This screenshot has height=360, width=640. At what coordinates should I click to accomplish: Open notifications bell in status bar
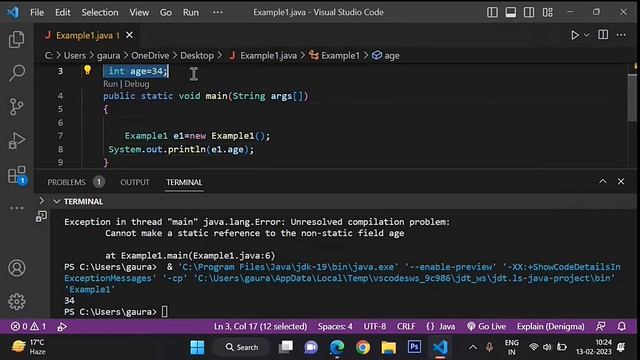pyautogui.click(x=622, y=327)
